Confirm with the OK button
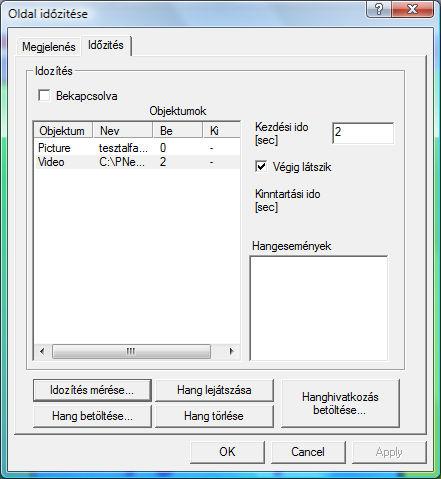The width and height of the screenshot is (441, 479). click(227, 452)
